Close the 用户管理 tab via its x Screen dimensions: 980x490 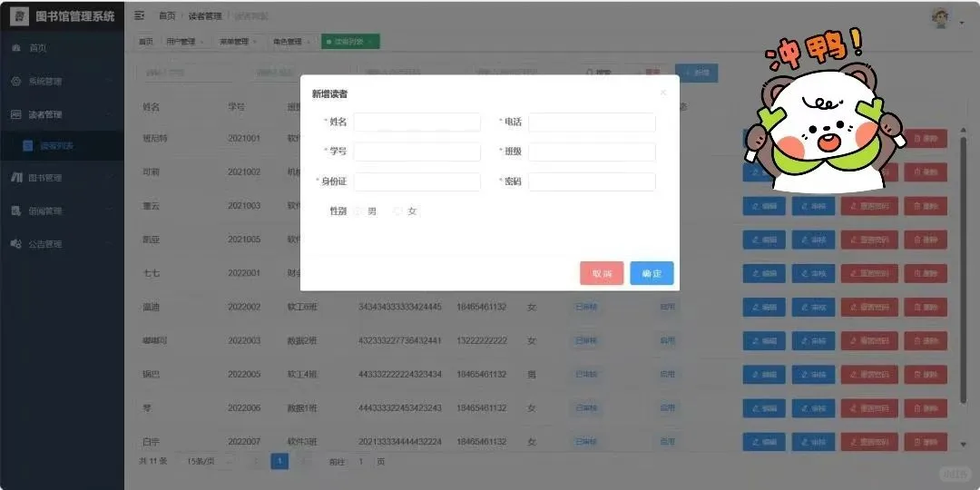[x=201, y=42]
